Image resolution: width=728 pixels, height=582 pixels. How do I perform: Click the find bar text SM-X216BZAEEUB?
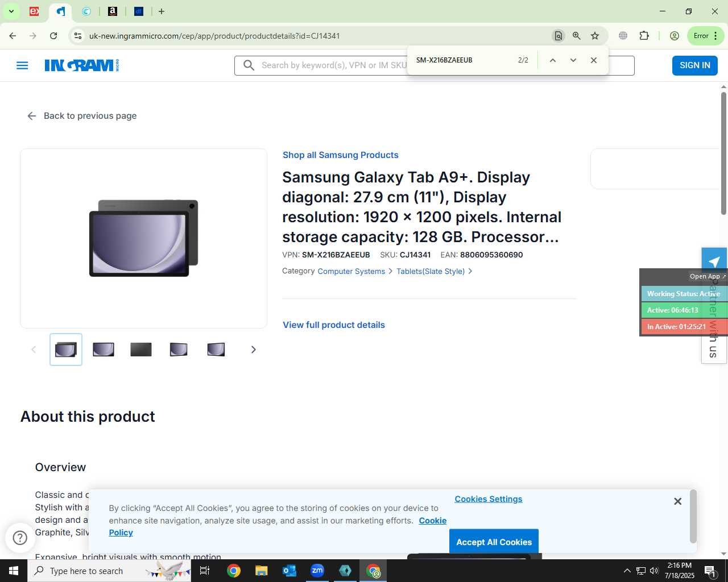coord(444,60)
